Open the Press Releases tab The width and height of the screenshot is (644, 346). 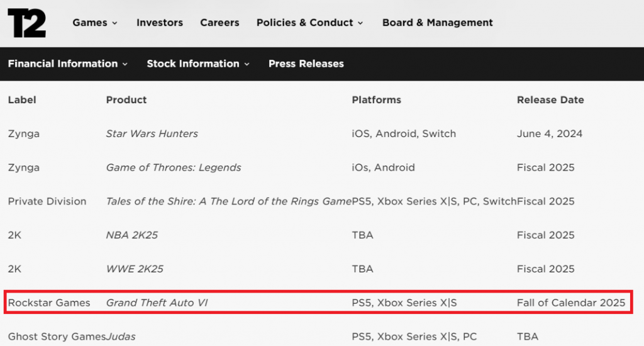[306, 64]
